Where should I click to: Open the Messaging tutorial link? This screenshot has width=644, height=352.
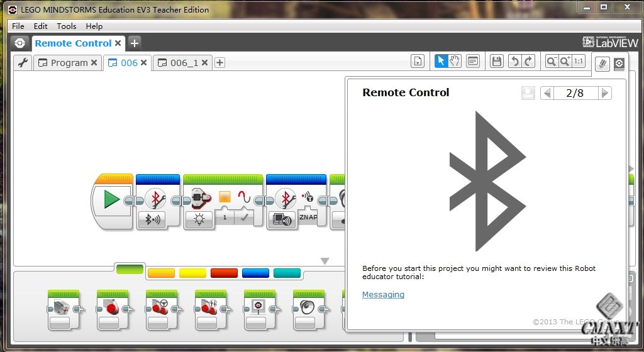[x=383, y=295]
